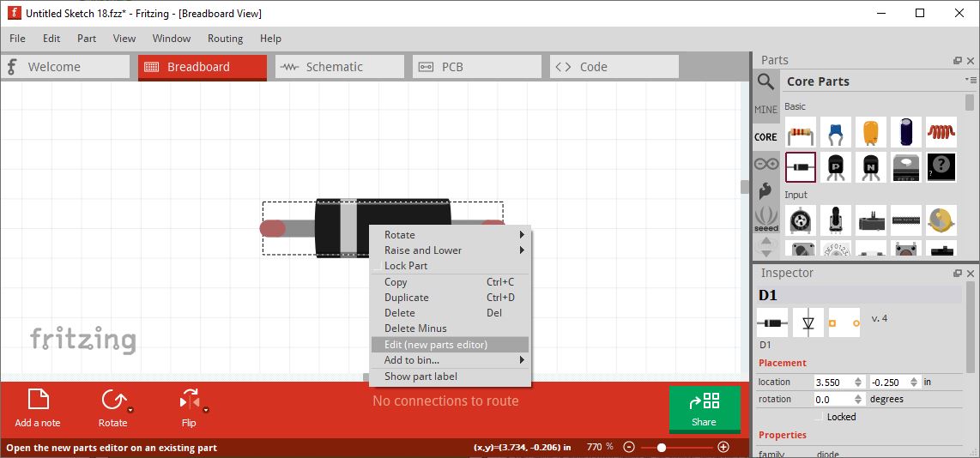Viewport: 980px width, 458px height.
Task: Select the red inductor coil part
Action: pyautogui.click(x=941, y=132)
